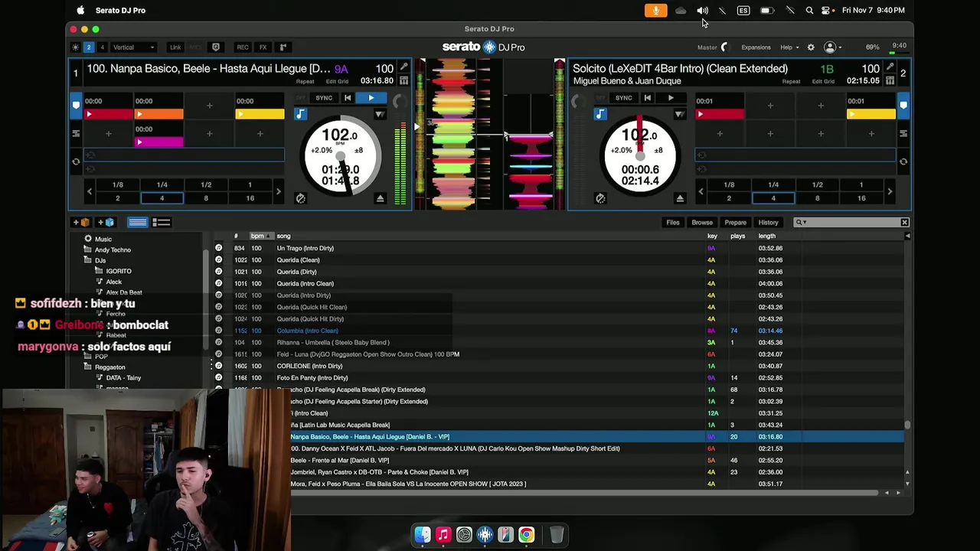Toggle SYNC on deck 1
Image resolution: width=980 pixels, height=551 pixels.
(x=324, y=98)
